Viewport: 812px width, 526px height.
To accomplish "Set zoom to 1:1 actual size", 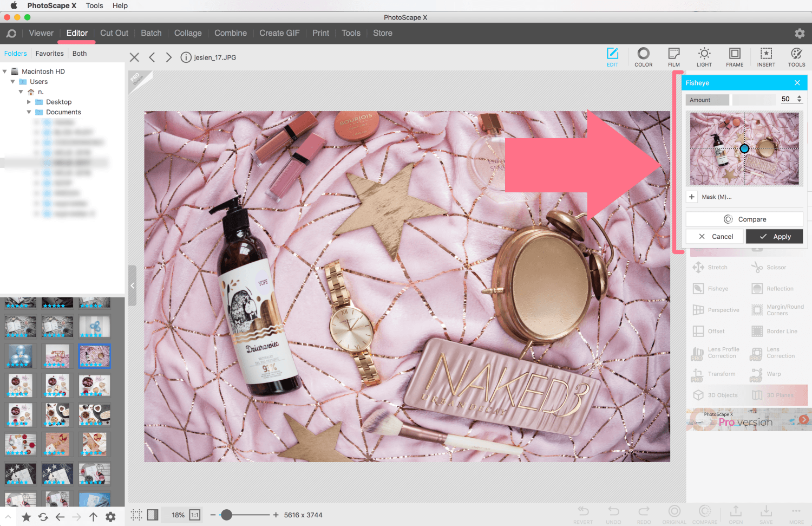I will point(195,515).
